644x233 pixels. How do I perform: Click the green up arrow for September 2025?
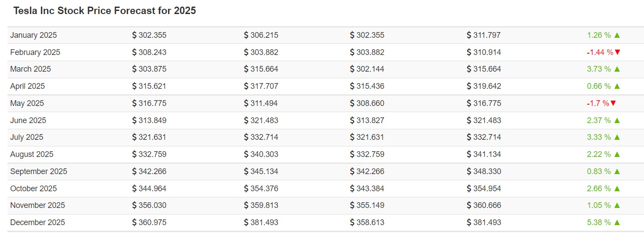617,171
